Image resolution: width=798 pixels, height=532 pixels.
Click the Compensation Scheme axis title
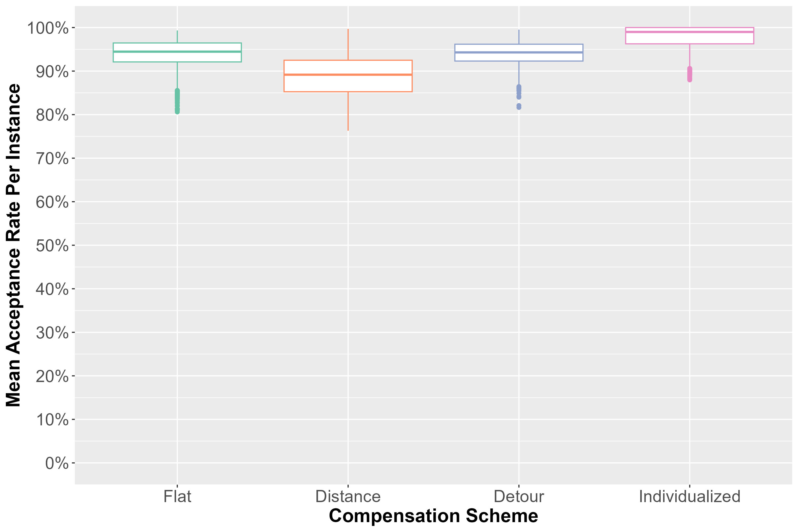click(433, 516)
